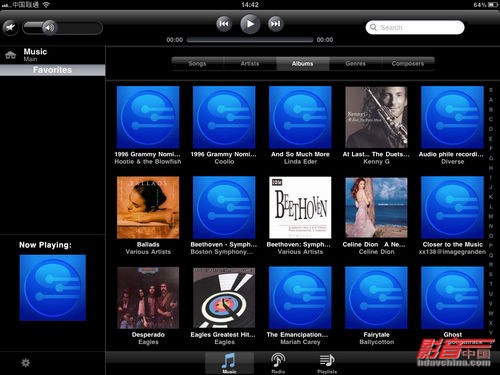Switch to the Artists tab

tap(250, 64)
